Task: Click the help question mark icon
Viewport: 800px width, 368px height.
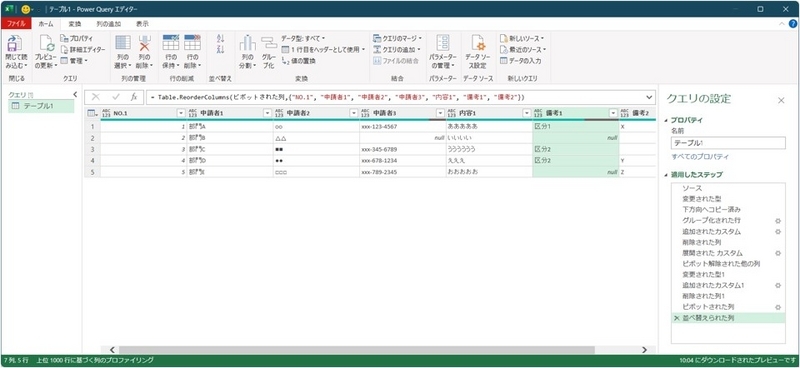Action: (x=792, y=23)
